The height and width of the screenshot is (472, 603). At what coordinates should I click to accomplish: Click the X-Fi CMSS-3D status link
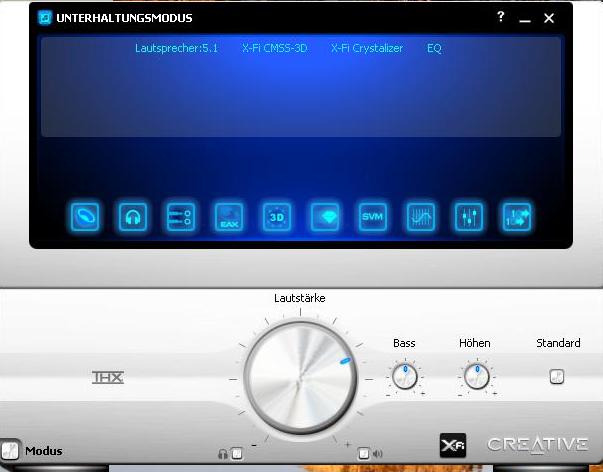(x=275, y=48)
